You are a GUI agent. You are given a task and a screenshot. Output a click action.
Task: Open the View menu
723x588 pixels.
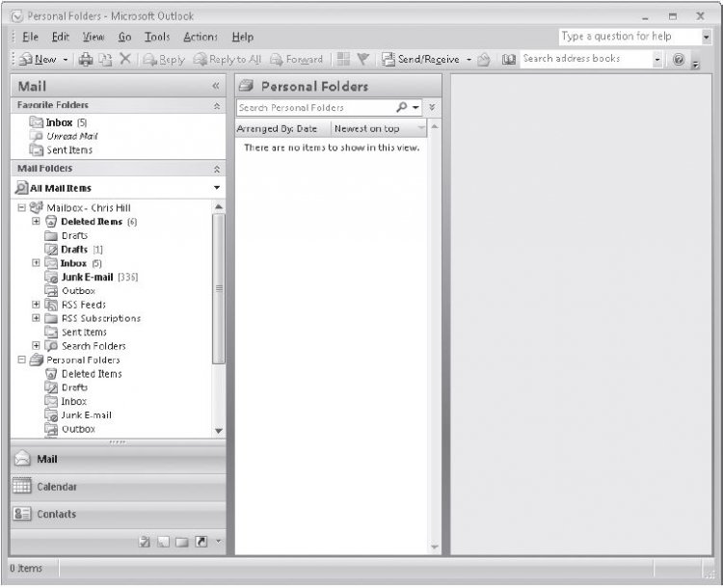[x=94, y=37]
